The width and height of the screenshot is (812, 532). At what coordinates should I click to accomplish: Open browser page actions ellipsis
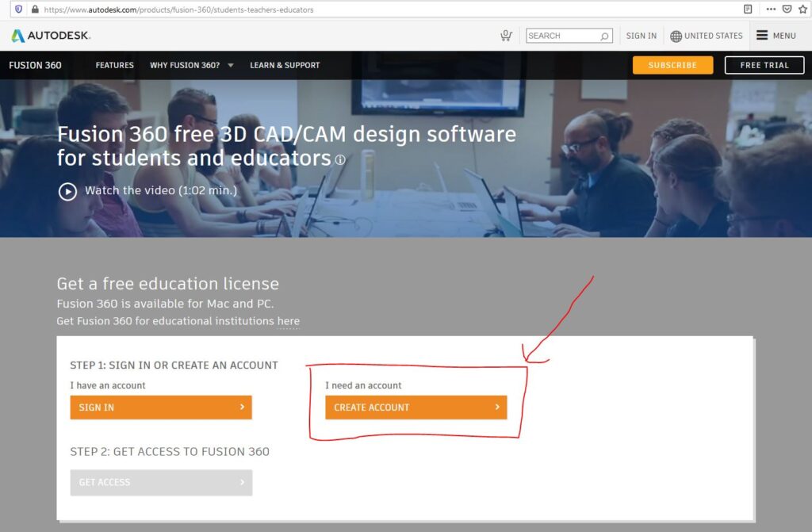(x=771, y=9)
